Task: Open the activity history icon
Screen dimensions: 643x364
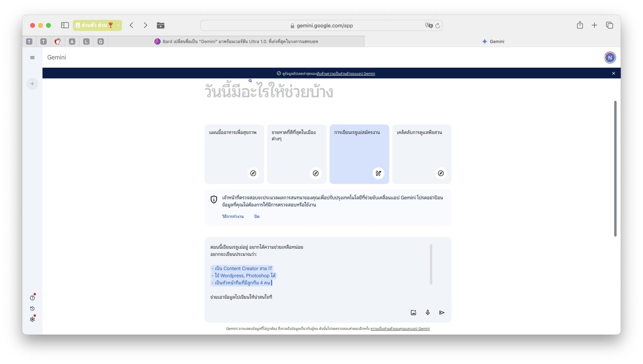Action: tap(32, 309)
